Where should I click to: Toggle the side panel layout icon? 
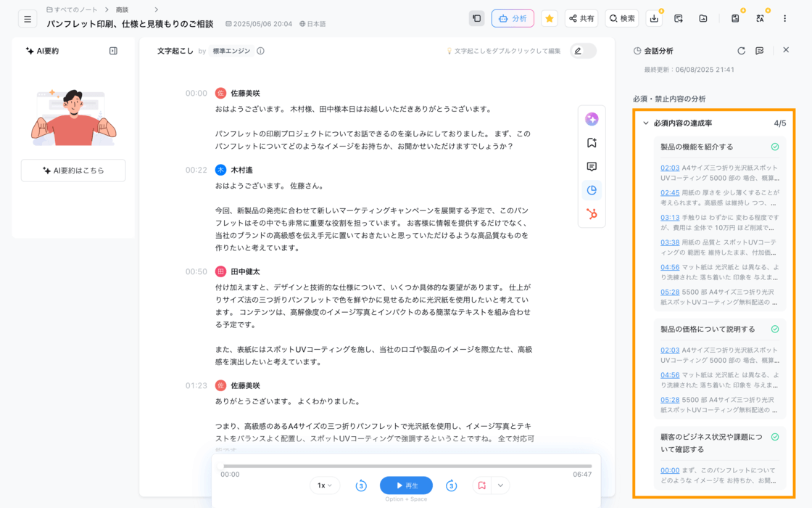coord(476,19)
